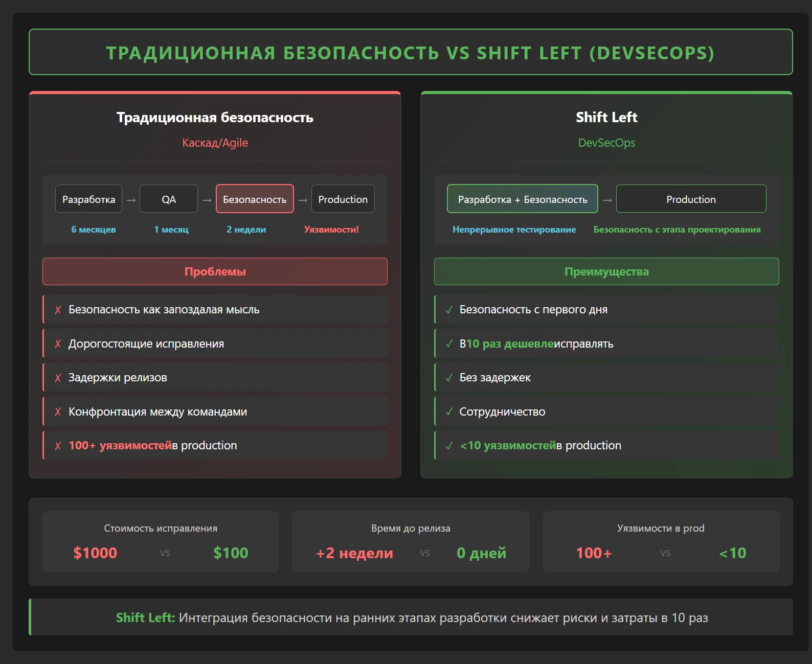Select the checkmark next to "Сотрудничество"
Viewport: 812px width, 664px height.
449,412
